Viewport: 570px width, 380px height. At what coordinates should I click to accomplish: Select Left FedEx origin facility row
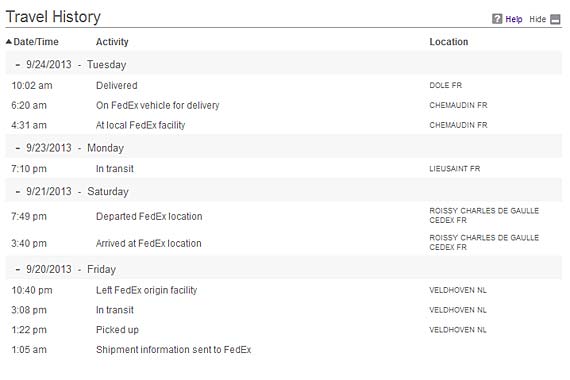(284, 290)
